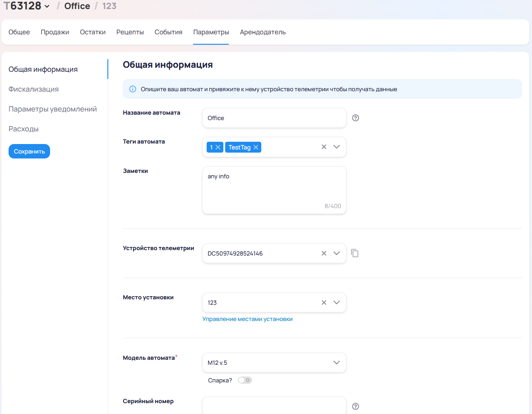Clear all tags in Теги автомата
Screen dimensions: 532x414
(324, 147)
